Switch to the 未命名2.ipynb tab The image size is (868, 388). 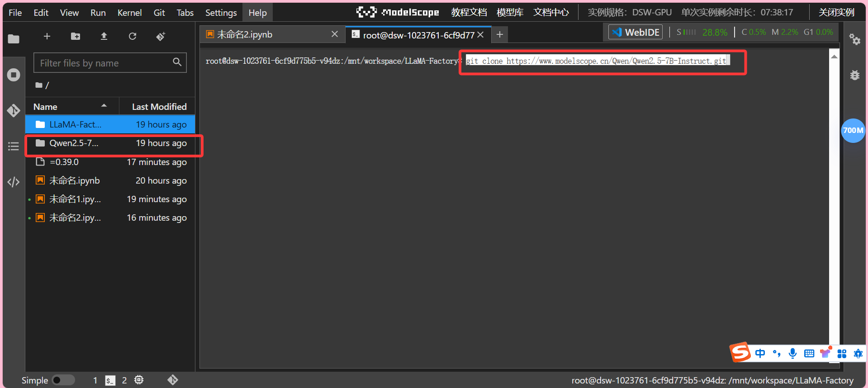point(272,34)
